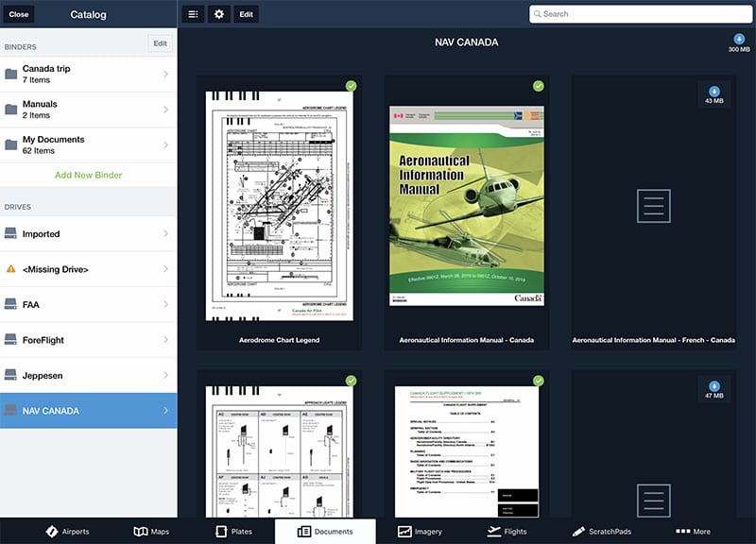
Task: Expand the FAA drive chevron
Action: (166, 304)
